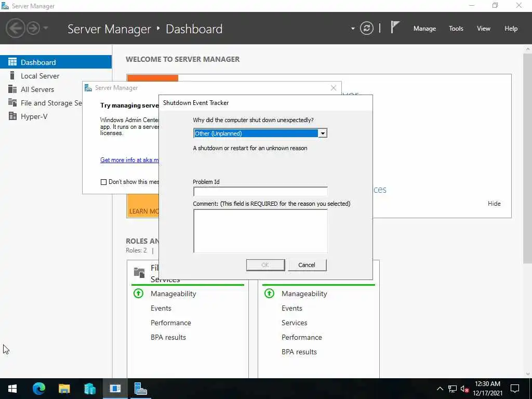Open Manageability in the left role tile
The height and width of the screenshot is (399, 532).
tap(174, 294)
